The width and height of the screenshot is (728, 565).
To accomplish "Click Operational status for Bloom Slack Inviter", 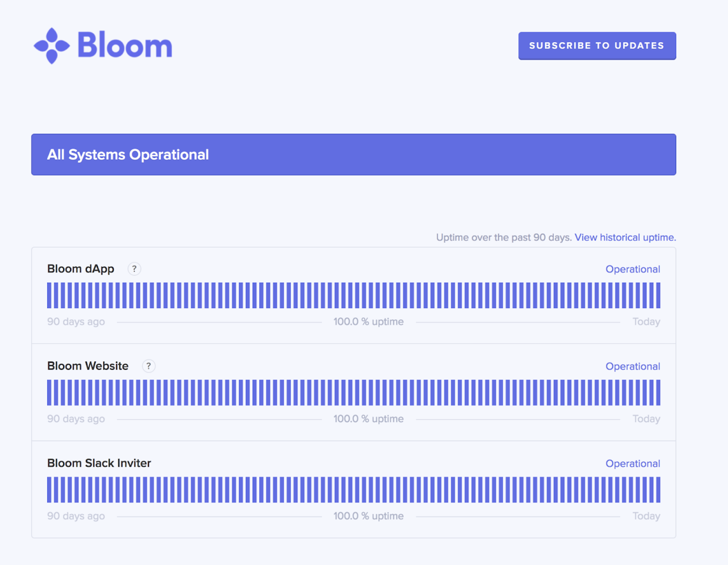I will [x=632, y=463].
